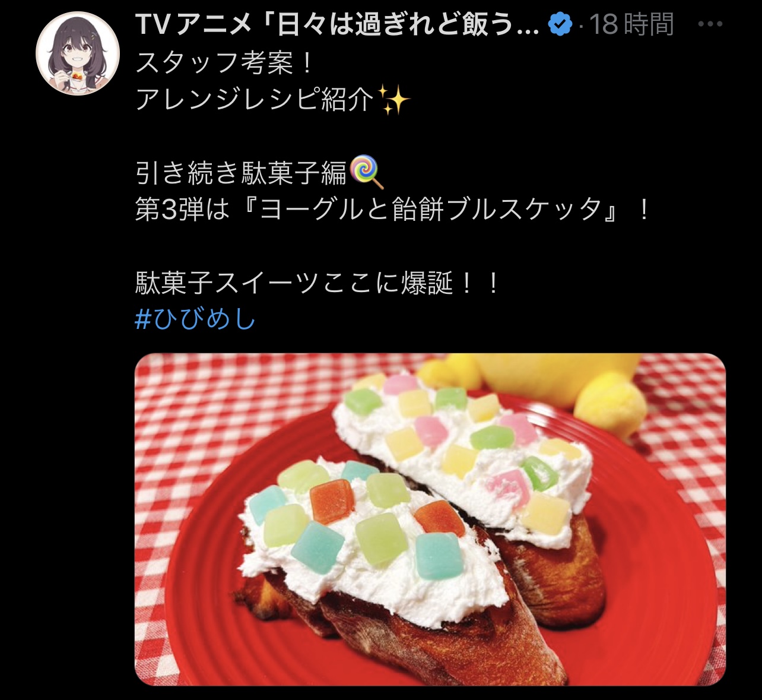The width and height of the screenshot is (762, 700).
Task: Click the tweet text スタッフ考案!
Action: [x=224, y=62]
